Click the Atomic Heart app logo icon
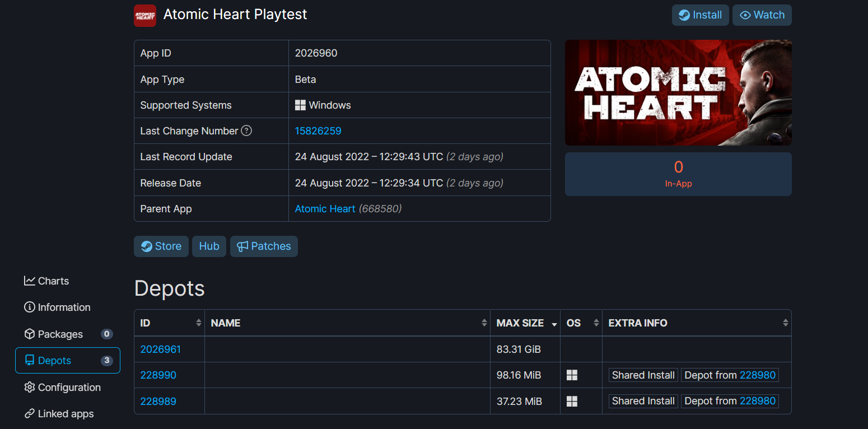This screenshot has width=868, height=429. pos(145,15)
